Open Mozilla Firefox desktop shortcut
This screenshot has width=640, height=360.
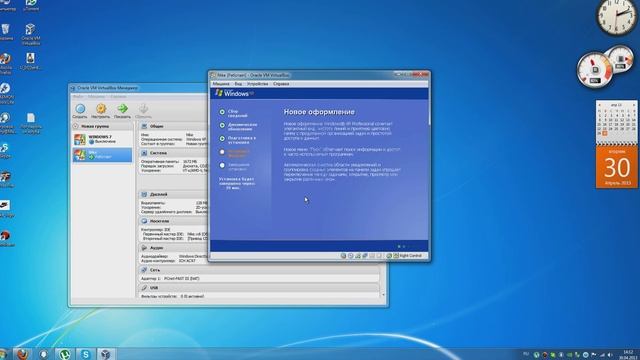[x=5, y=64]
